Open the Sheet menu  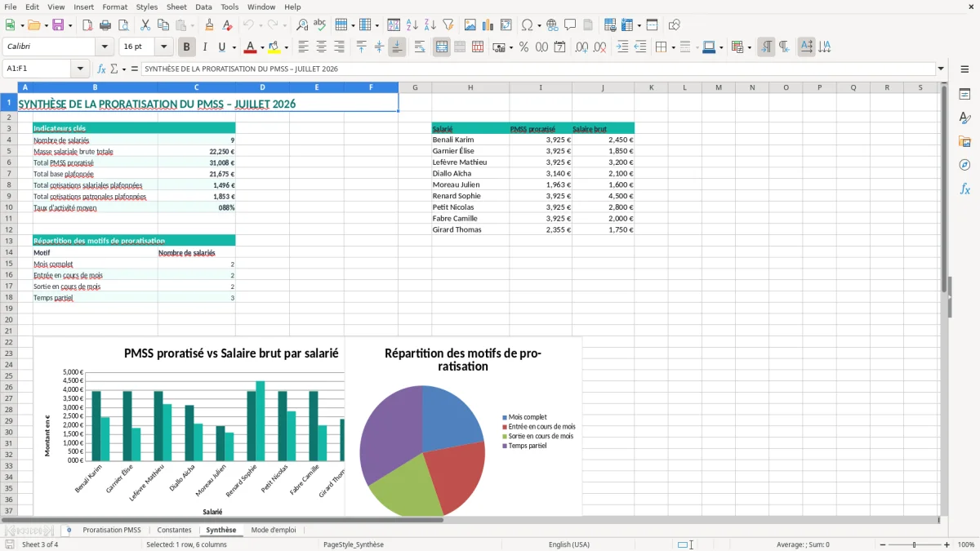(176, 7)
